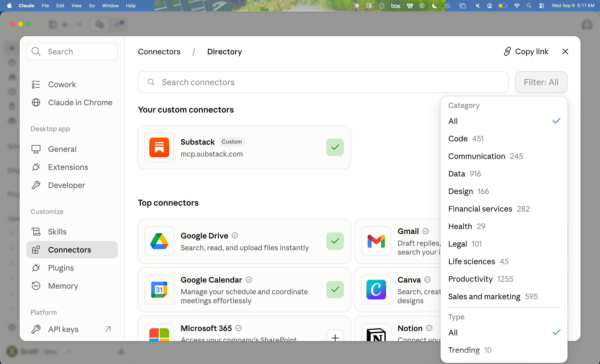
Task: Click Copy link button
Action: pos(526,52)
